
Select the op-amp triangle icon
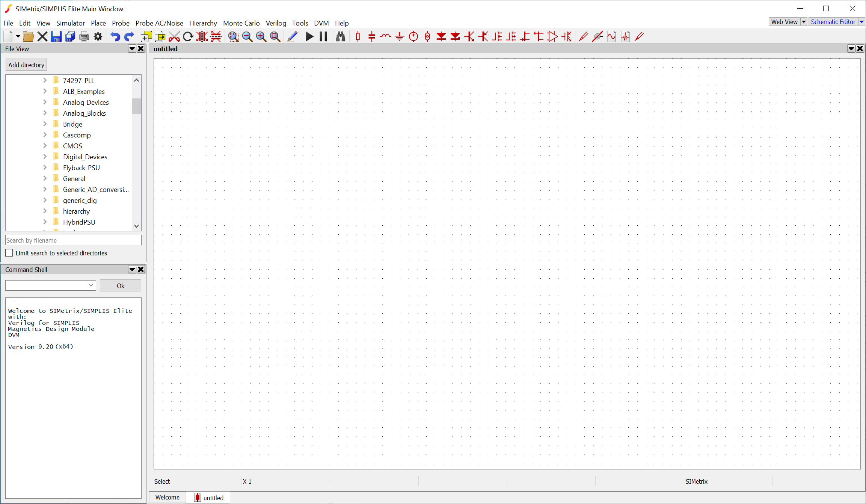coord(552,36)
